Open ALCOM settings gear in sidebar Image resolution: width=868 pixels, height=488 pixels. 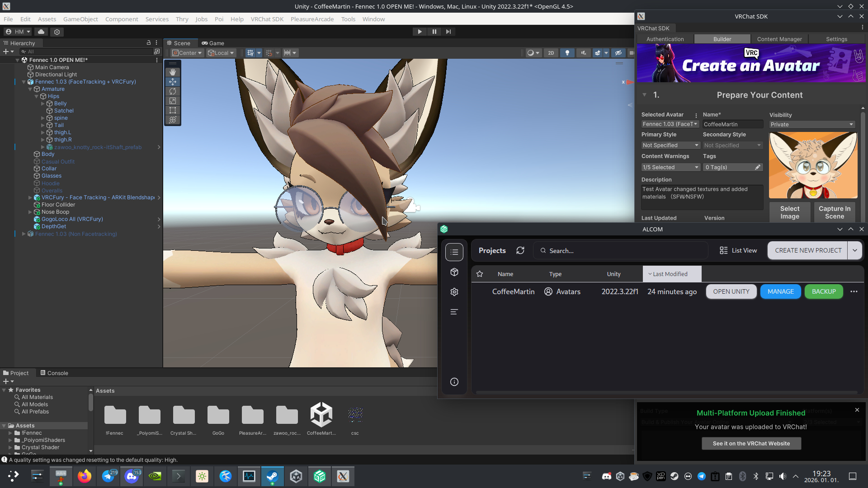(454, 292)
